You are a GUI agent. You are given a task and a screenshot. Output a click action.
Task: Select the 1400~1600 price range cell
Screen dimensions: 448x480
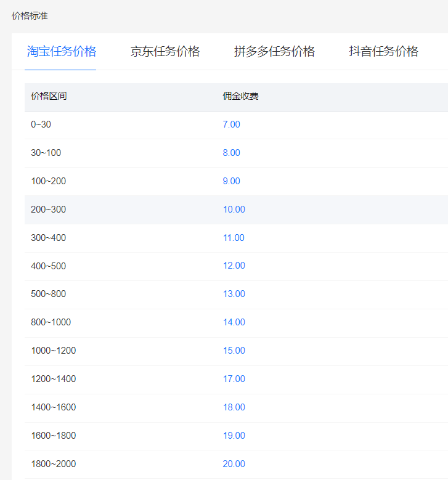pos(53,407)
